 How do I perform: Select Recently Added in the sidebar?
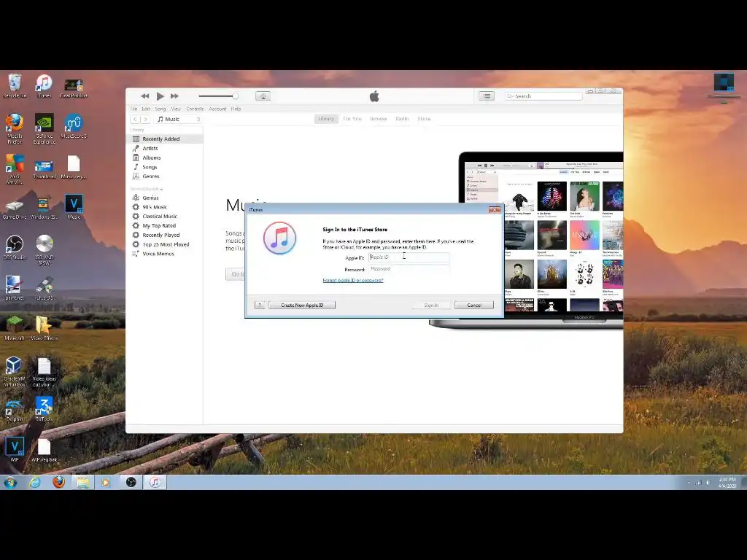[x=166, y=139]
